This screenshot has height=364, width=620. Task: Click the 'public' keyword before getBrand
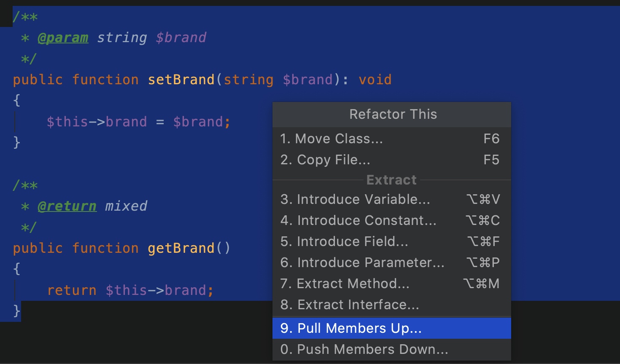pos(38,248)
